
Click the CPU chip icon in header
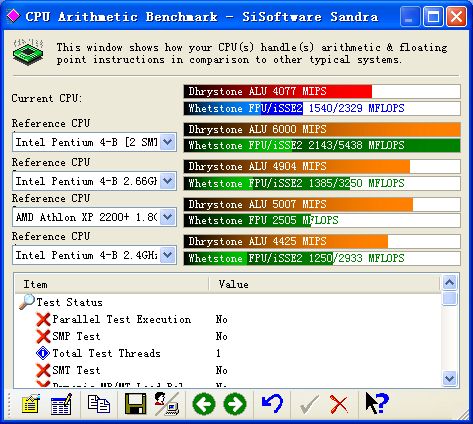28,51
